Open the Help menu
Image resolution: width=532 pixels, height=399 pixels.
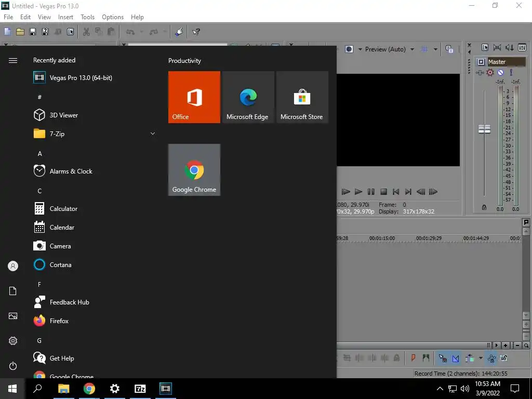pos(137,17)
